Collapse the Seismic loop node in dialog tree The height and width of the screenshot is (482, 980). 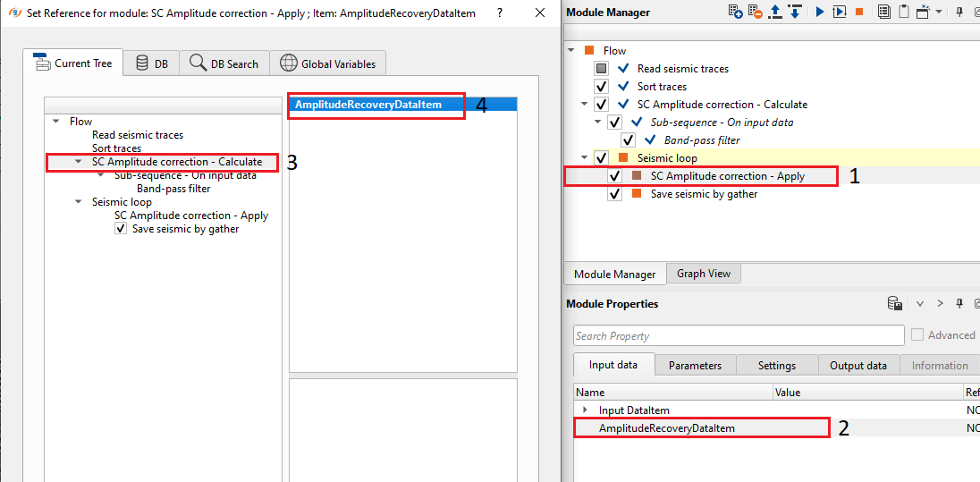coord(78,202)
